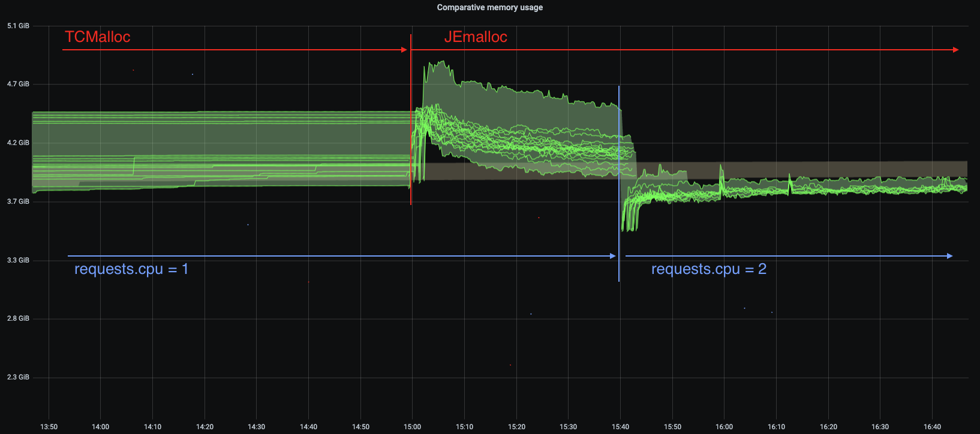Image resolution: width=980 pixels, height=434 pixels.
Task: Select the 16:30 time axis label
Action: [x=880, y=427]
